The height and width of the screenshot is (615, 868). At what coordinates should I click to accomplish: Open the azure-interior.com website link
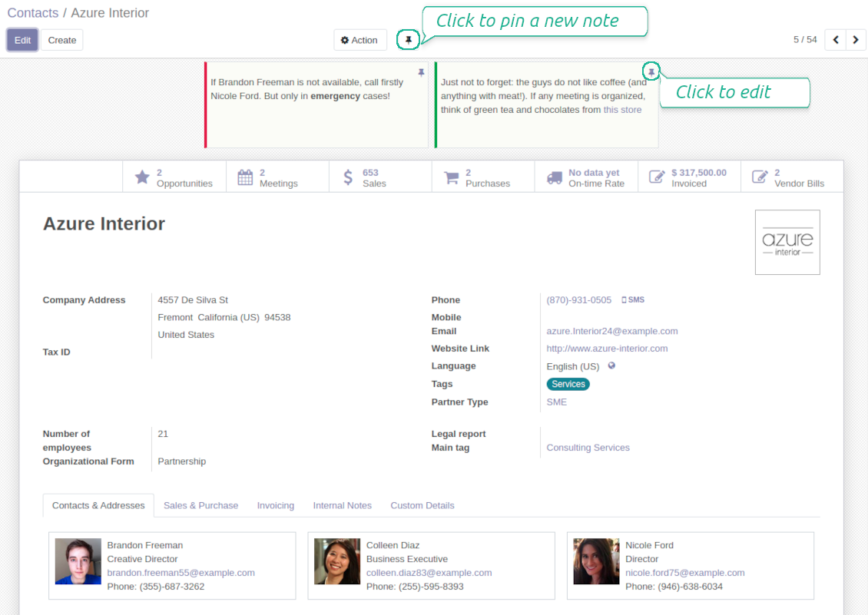[x=608, y=348]
